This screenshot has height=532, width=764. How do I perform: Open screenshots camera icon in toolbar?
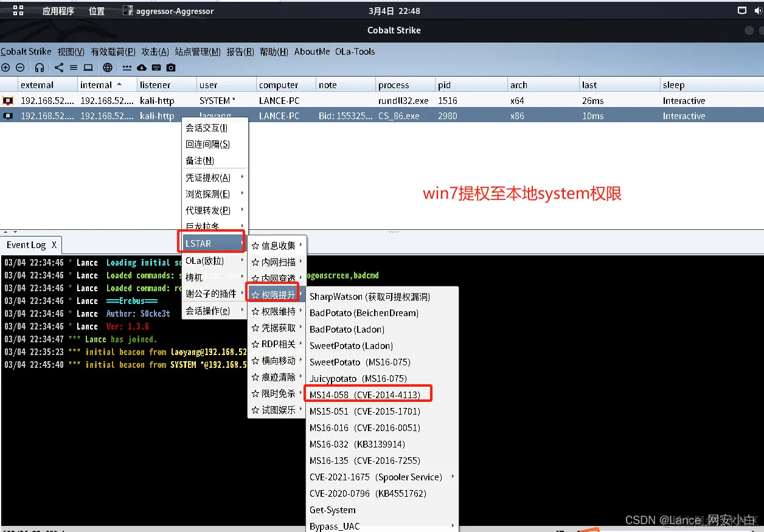(x=171, y=67)
